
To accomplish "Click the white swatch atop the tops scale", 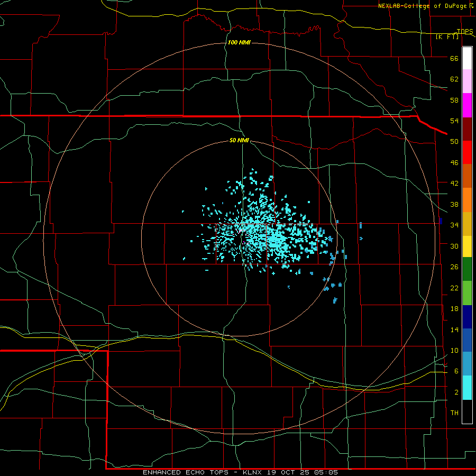I will pyautogui.click(x=467, y=58).
